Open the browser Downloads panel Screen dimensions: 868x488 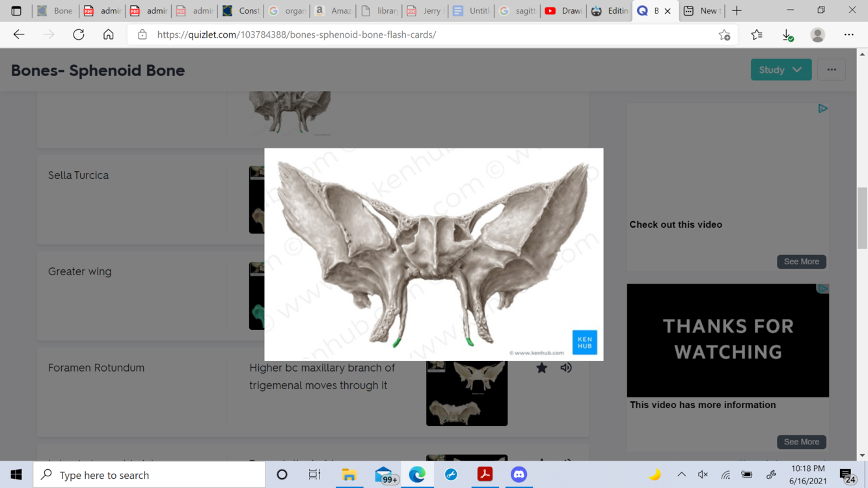pos(787,34)
